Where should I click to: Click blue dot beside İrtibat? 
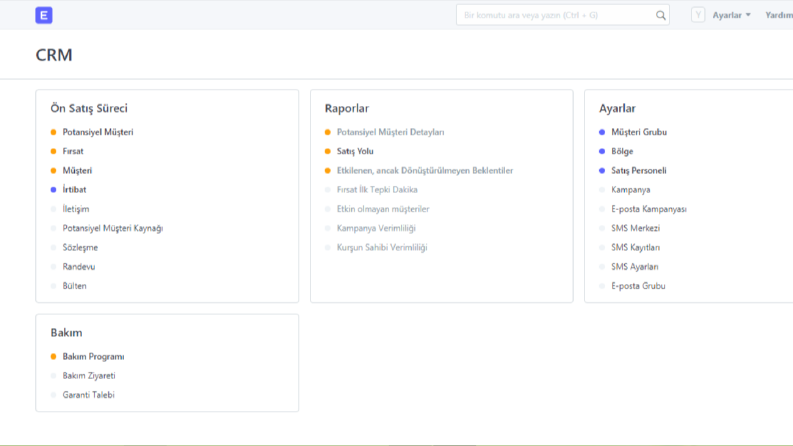click(54, 190)
